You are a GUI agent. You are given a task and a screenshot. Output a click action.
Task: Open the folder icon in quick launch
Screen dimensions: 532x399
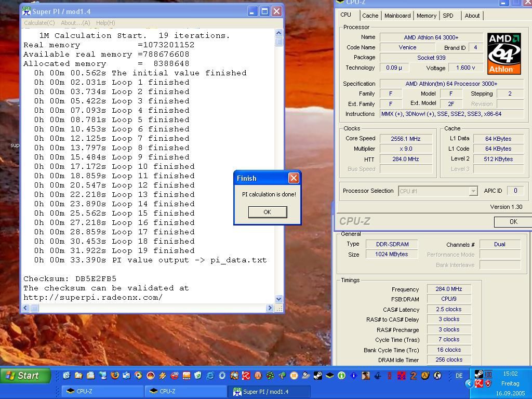point(79,375)
